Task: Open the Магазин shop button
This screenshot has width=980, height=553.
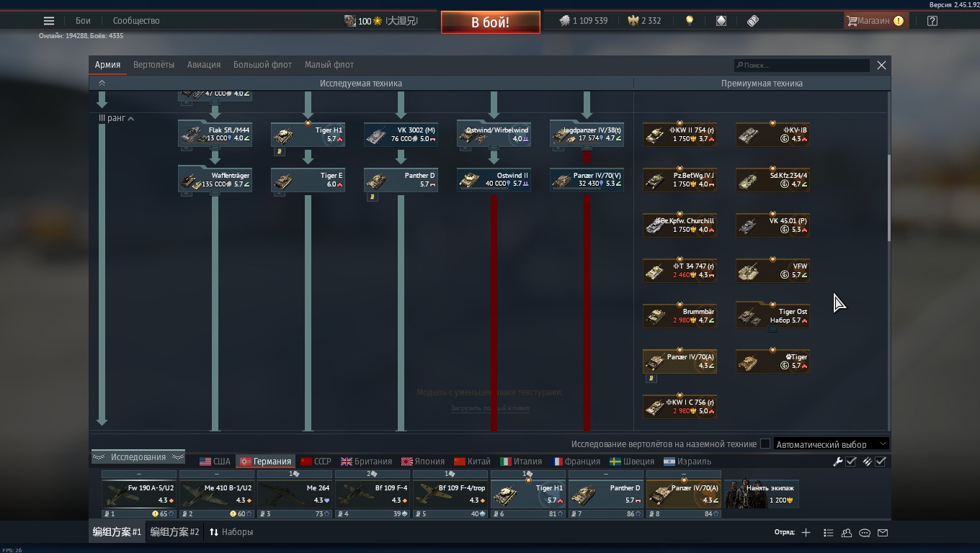Action: (875, 21)
